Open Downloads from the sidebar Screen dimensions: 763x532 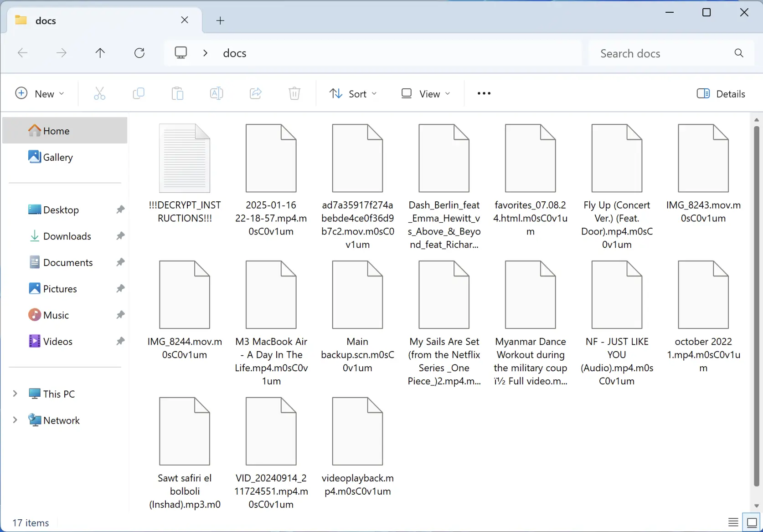[x=67, y=236]
